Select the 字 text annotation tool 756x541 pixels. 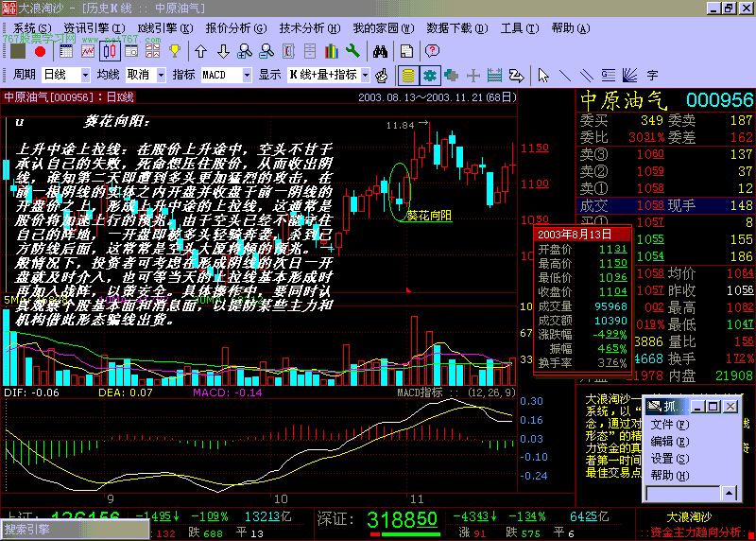click(x=652, y=76)
